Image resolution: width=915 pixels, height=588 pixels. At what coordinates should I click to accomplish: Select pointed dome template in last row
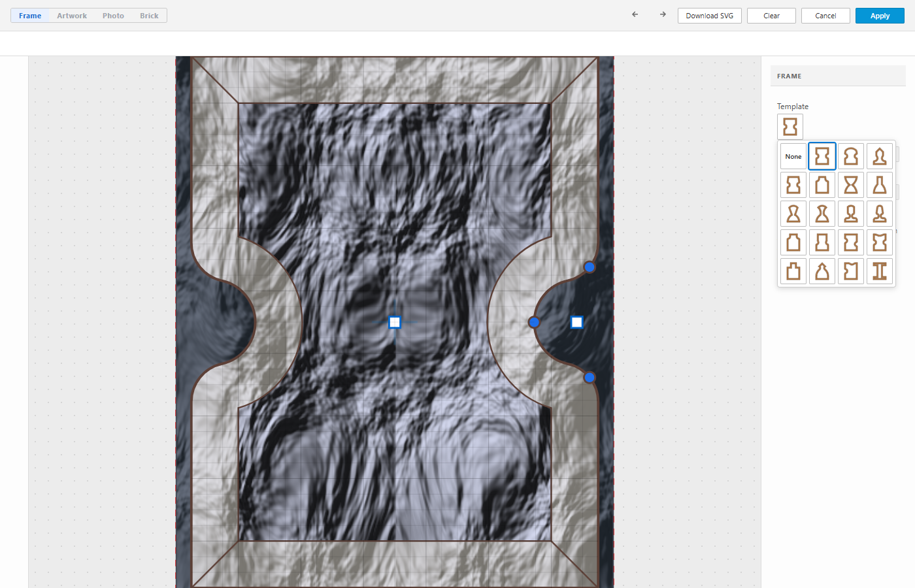(x=822, y=271)
